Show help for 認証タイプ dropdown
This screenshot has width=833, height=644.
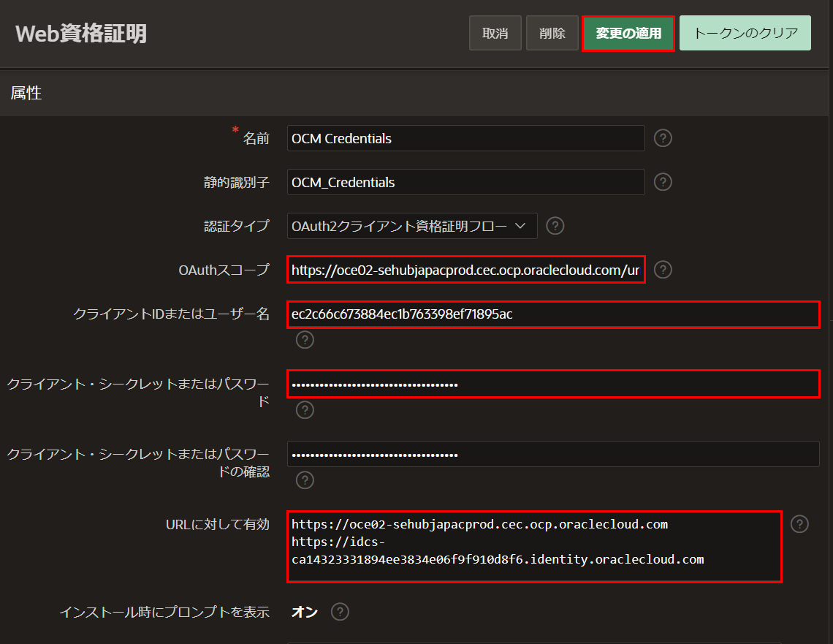(x=555, y=226)
